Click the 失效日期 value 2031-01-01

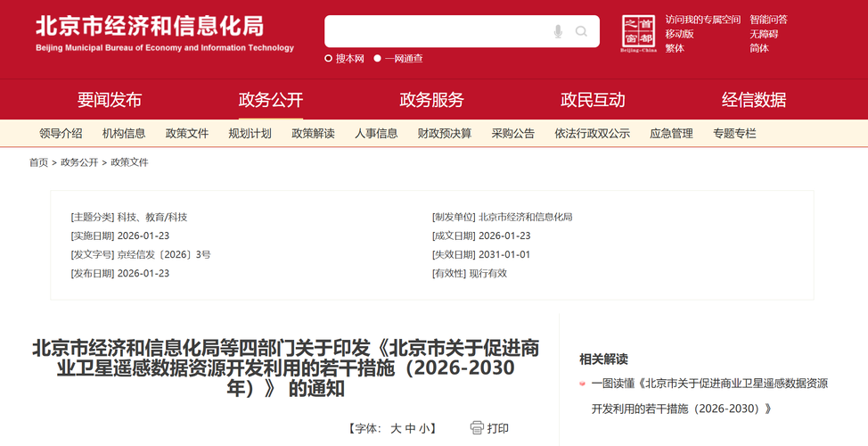504,255
